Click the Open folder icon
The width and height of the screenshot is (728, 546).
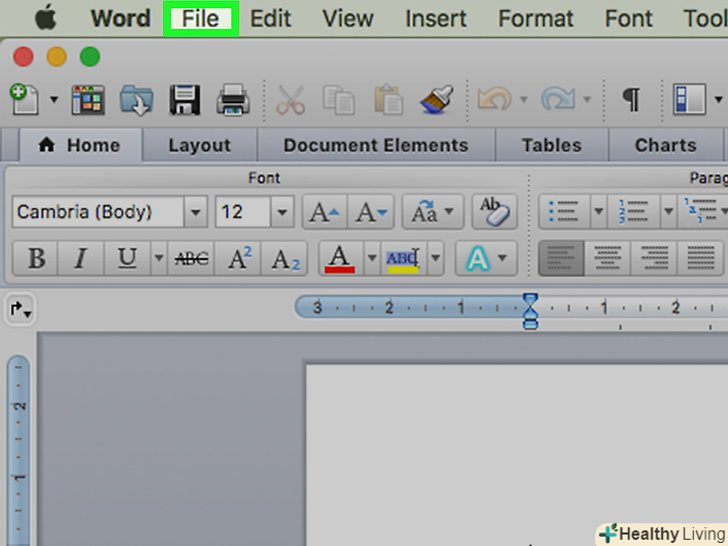point(136,99)
